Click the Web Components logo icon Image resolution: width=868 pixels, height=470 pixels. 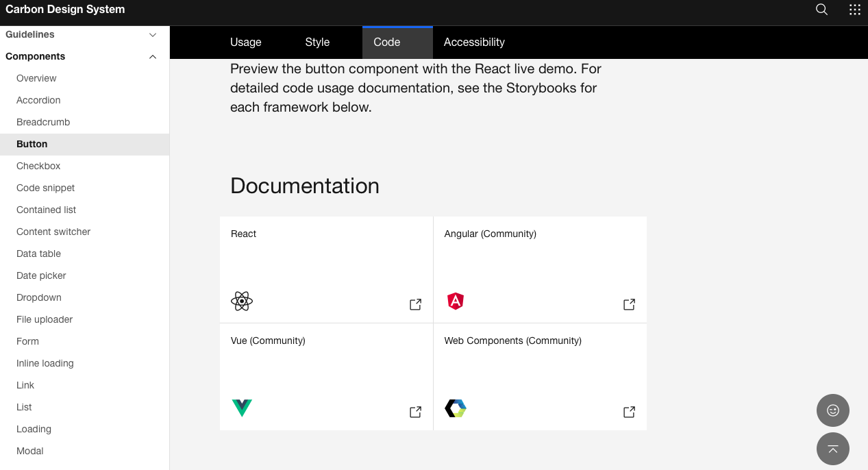coord(456,408)
